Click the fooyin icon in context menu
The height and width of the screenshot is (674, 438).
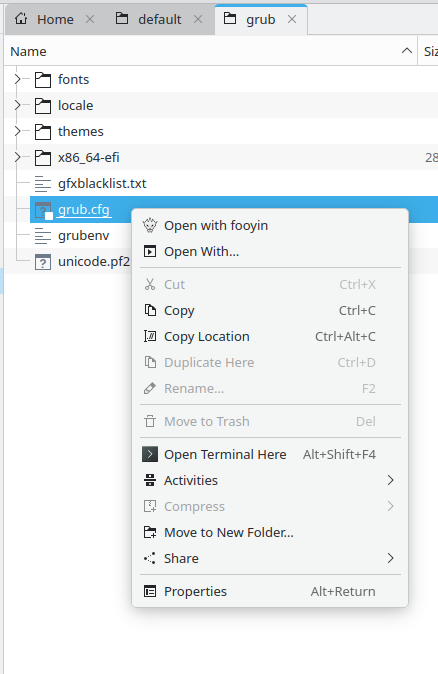(150, 225)
